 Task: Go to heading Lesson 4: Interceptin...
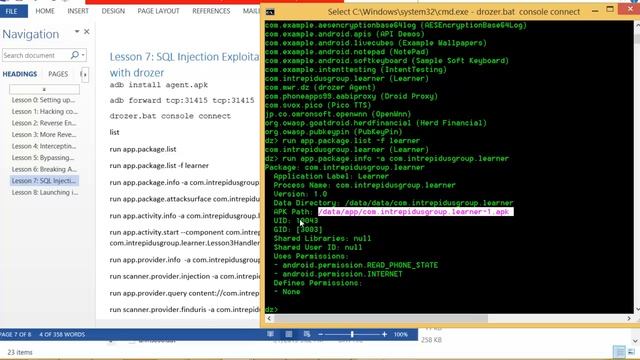44,146
